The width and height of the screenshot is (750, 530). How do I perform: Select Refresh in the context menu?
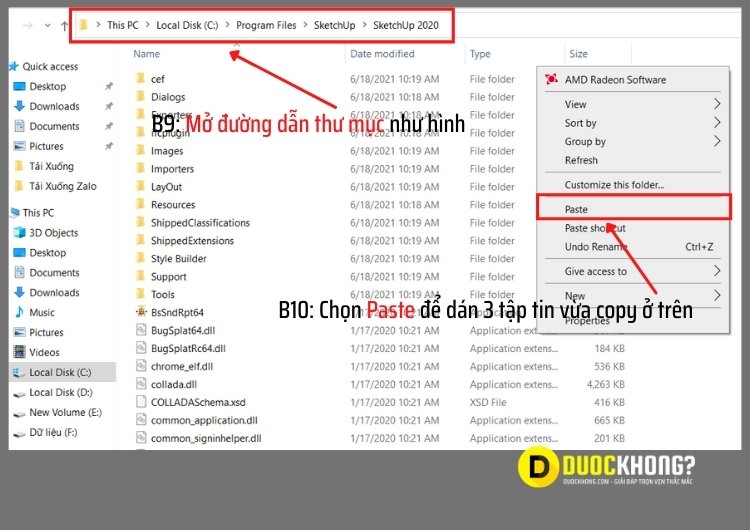coord(581,160)
